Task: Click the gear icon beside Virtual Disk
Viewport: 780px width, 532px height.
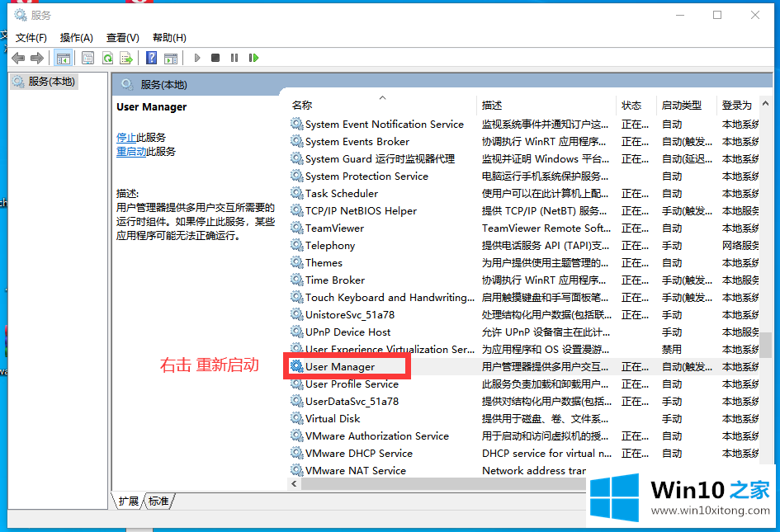Action: tap(297, 418)
